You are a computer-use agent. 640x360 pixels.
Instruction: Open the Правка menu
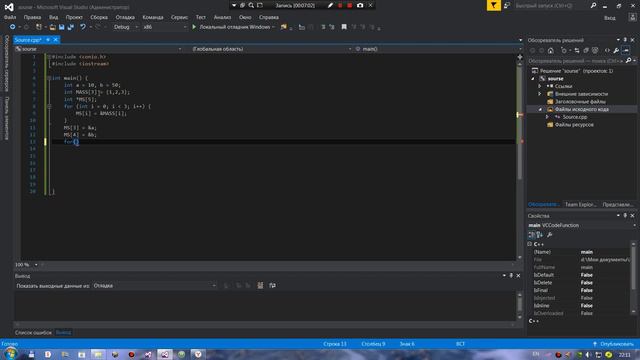coord(32,17)
